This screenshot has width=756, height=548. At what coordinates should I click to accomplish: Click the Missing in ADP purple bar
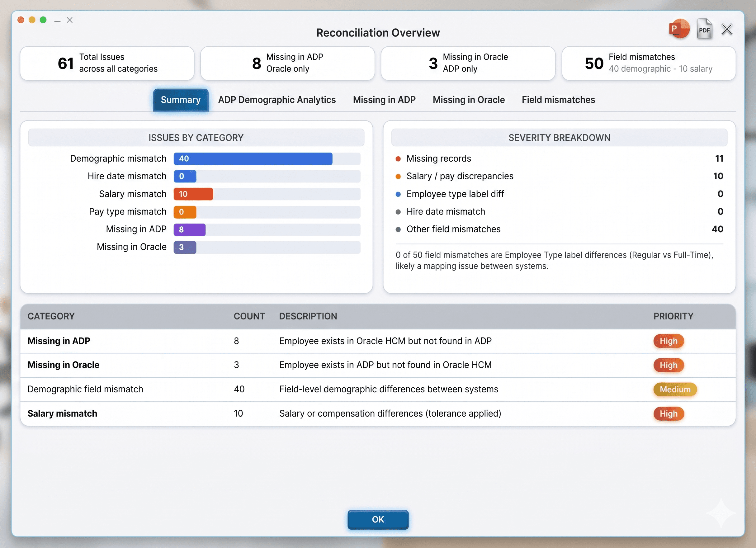(189, 229)
